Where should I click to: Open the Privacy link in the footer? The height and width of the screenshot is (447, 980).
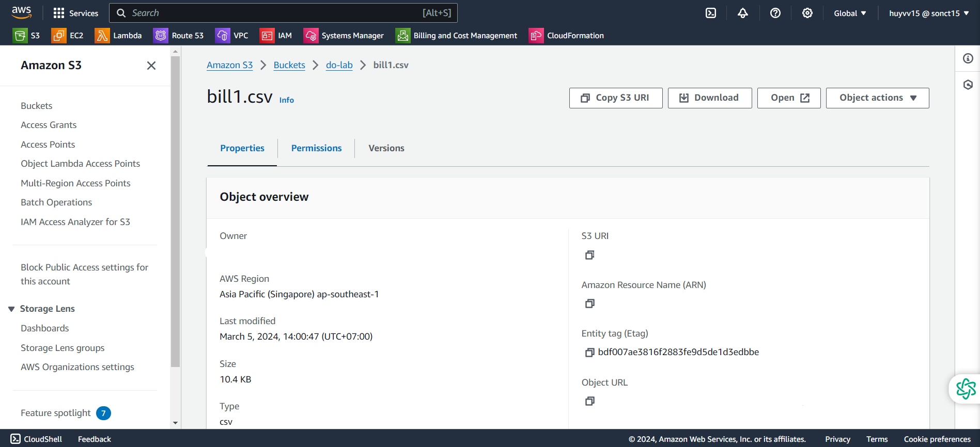pyautogui.click(x=838, y=439)
